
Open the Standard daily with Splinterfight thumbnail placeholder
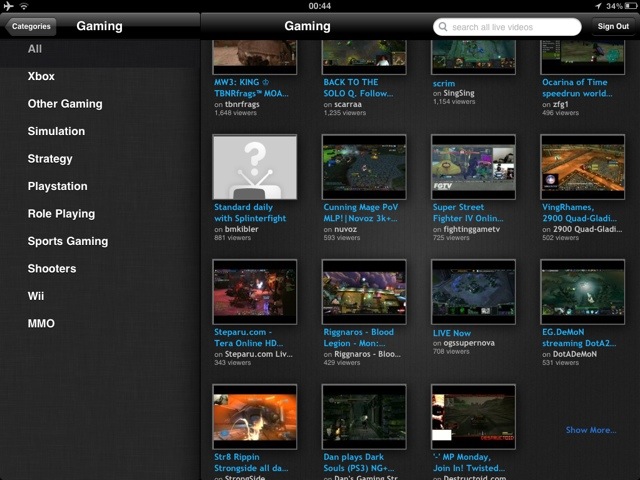[255, 167]
